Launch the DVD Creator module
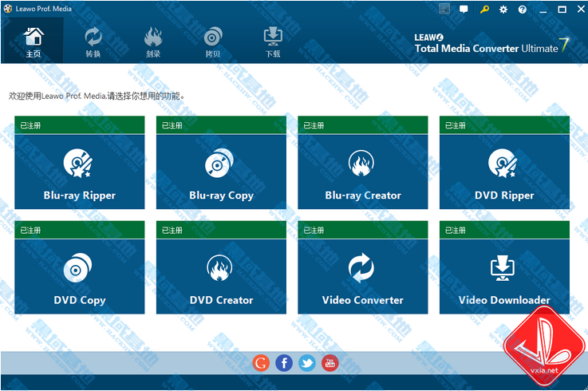The width and height of the screenshot is (588, 391). click(x=221, y=277)
